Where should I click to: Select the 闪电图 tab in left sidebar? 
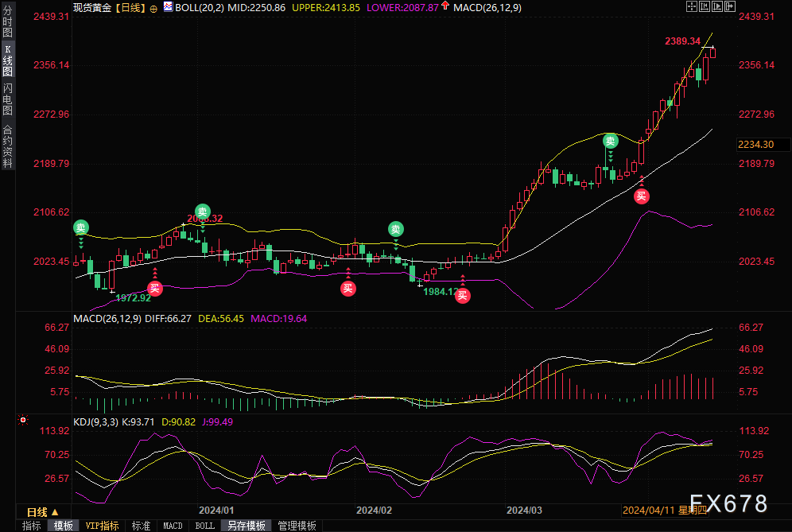pyautogui.click(x=7, y=99)
